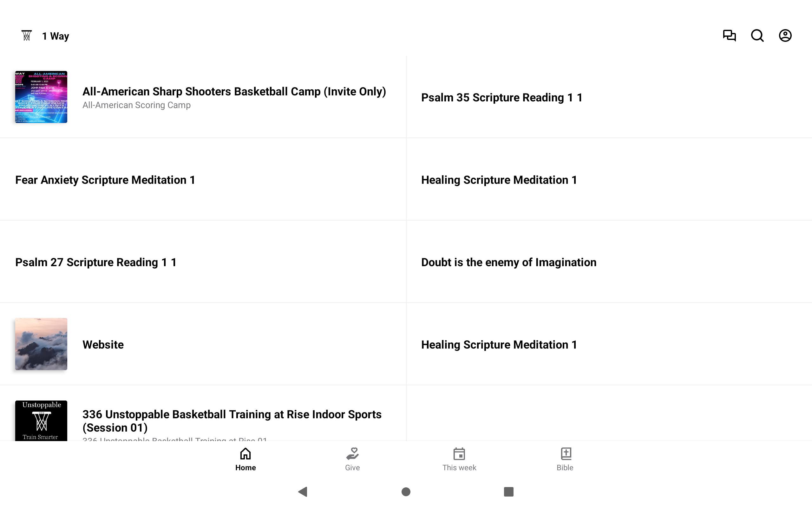The image size is (812, 507).
Task: Open the user profile icon
Action: (x=785, y=35)
